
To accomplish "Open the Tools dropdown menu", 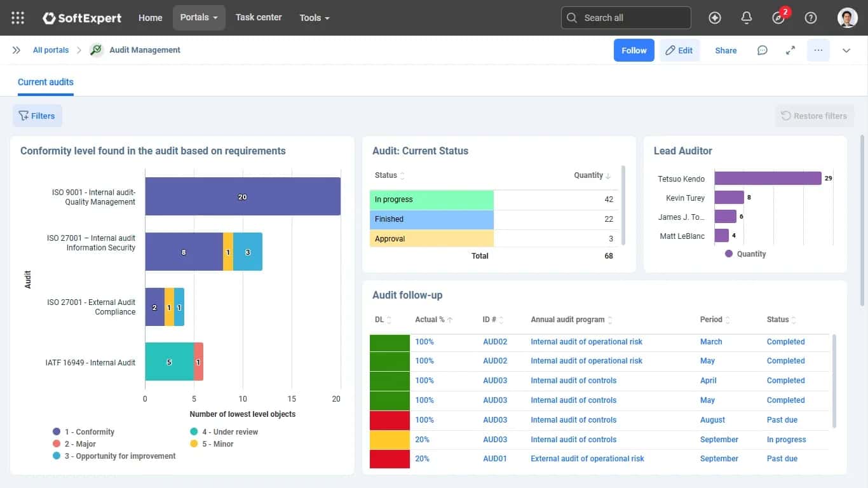I will 315,18.
